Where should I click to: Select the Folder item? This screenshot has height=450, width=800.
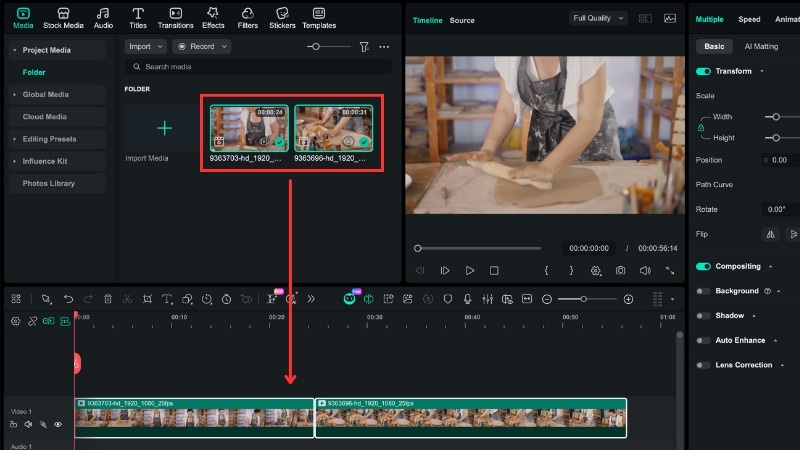pos(34,72)
